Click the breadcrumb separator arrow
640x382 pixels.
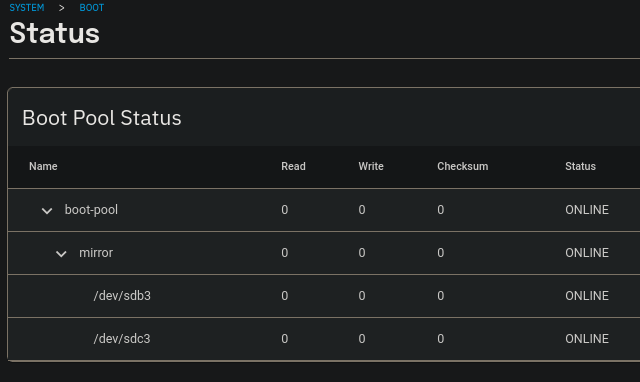coord(62,8)
